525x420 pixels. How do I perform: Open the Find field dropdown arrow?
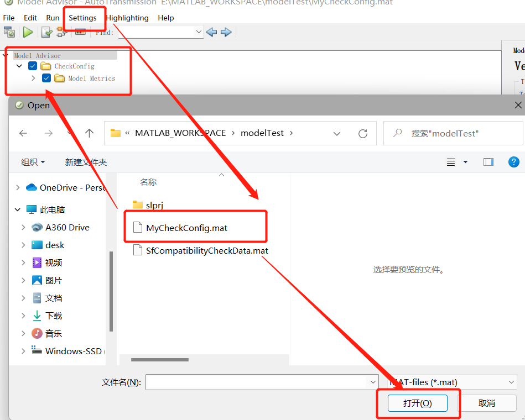click(199, 32)
